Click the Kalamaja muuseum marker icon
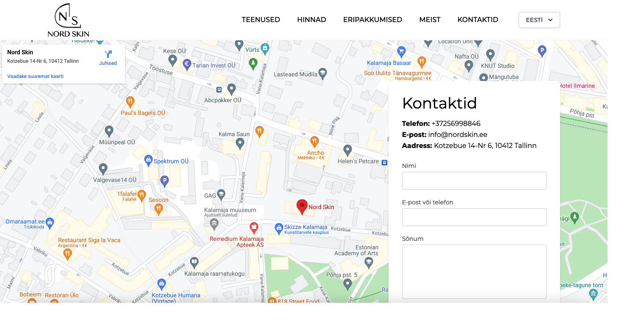This screenshot has width=644, height=321. pyautogui.click(x=214, y=223)
